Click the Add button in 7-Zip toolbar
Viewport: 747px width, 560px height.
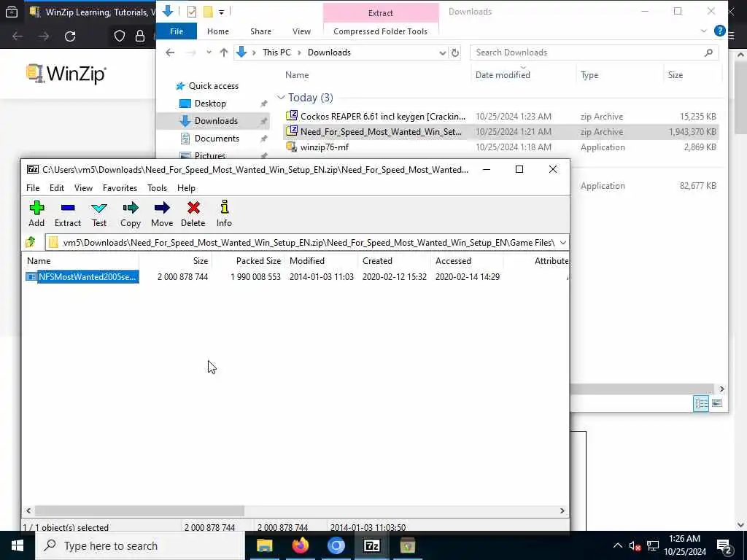coord(36,214)
